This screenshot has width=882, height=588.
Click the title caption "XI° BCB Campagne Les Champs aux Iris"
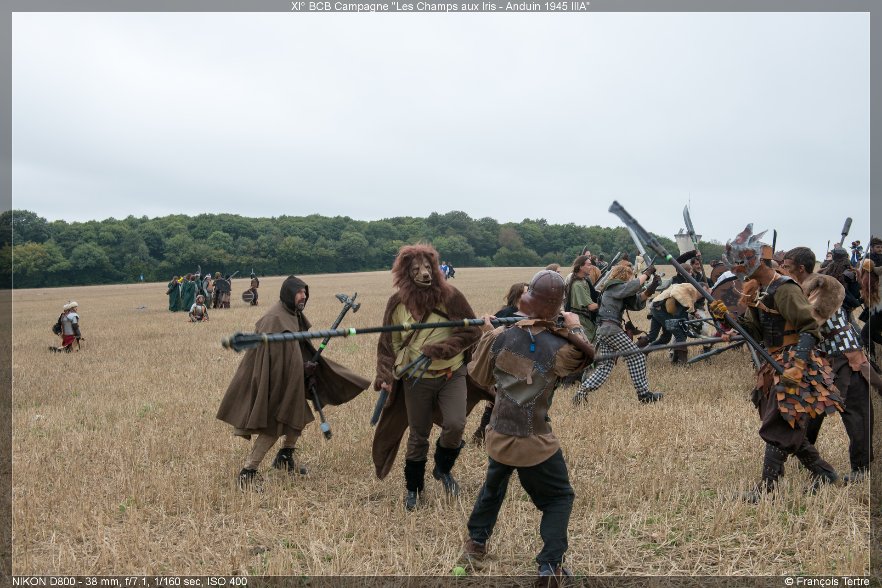tap(441, 6)
